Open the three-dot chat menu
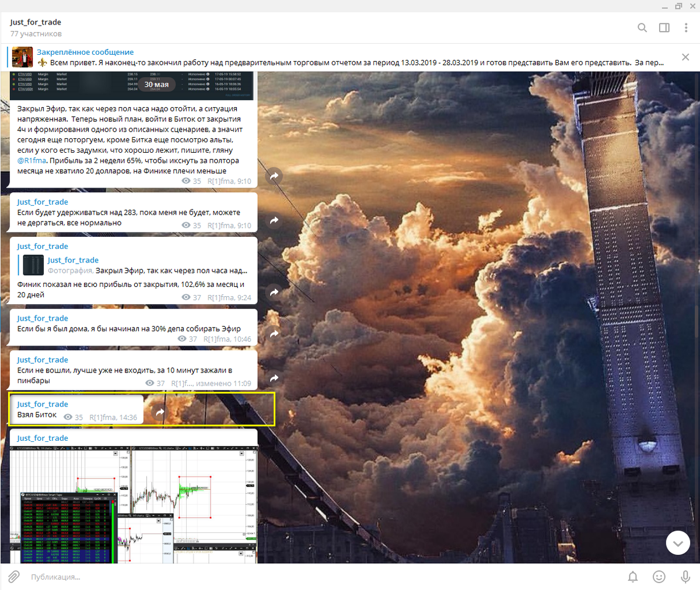Image resolution: width=700 pixels, height=590 pixels. tap(686, 27)
